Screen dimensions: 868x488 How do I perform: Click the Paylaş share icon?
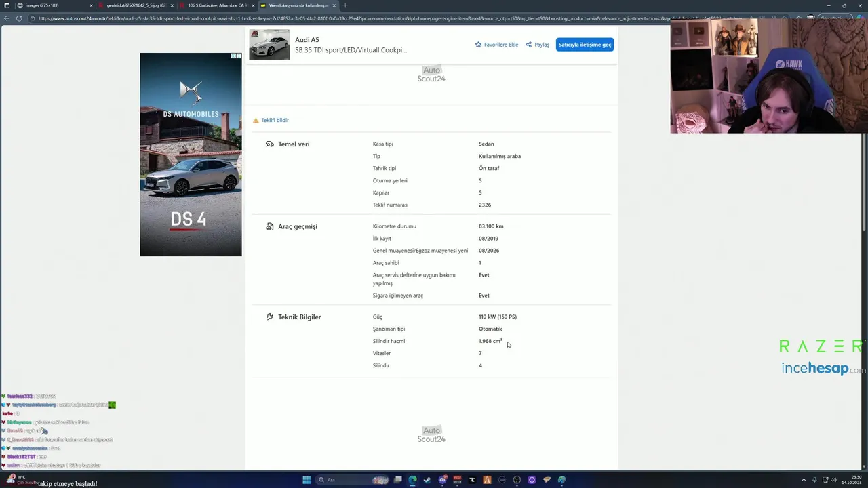coord(528,45)
